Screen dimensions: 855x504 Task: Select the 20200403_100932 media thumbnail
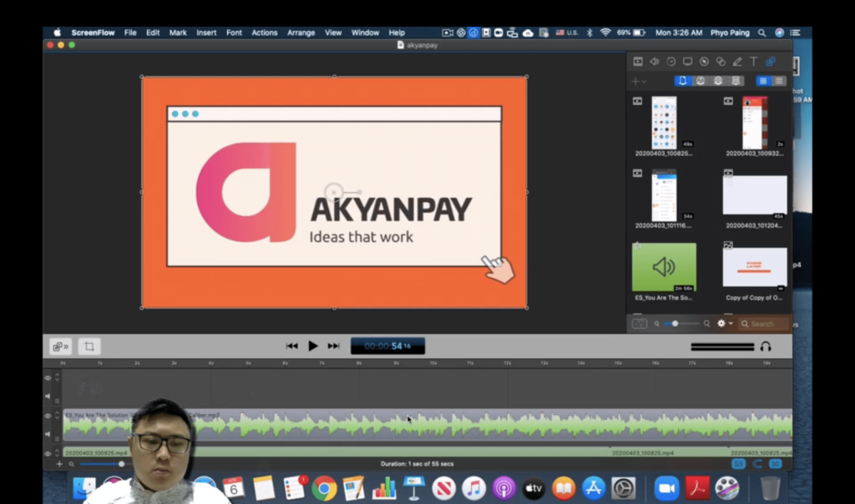[x=755, y=123]
